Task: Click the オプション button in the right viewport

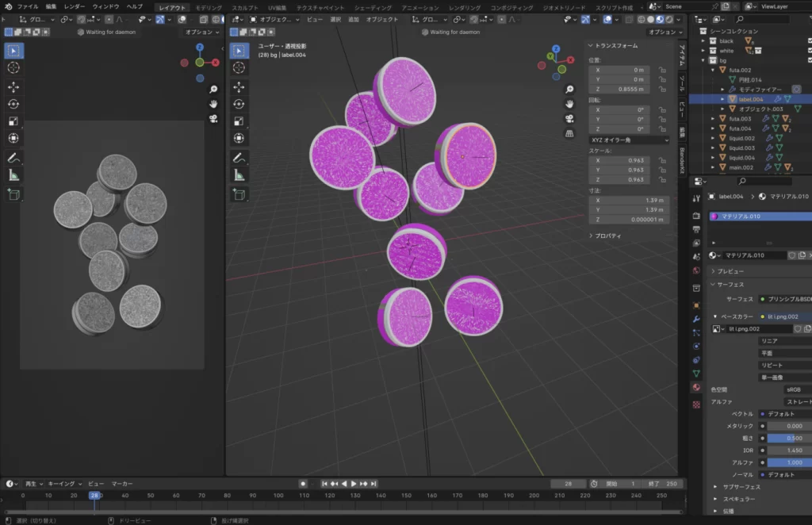Action: coord(665,33)
